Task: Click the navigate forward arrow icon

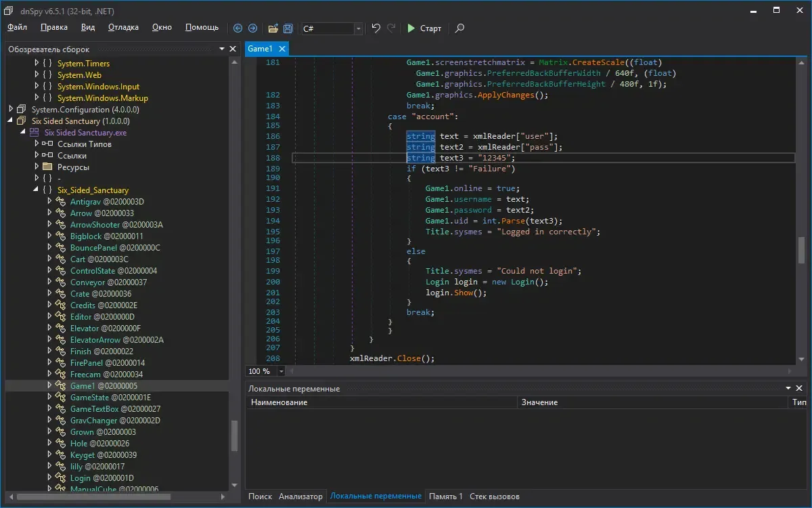Action: 252,28
